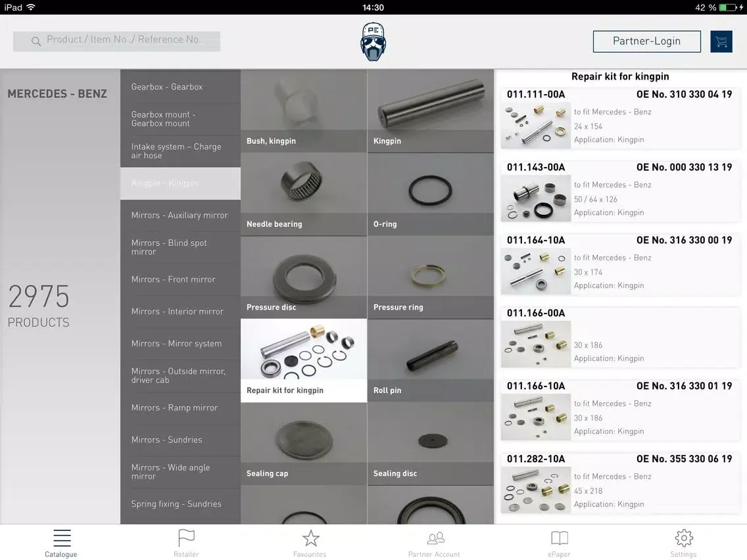Select OE No. 310 330 04 19
The width and height of the screenshot is (747, 560).
point(684,94)
